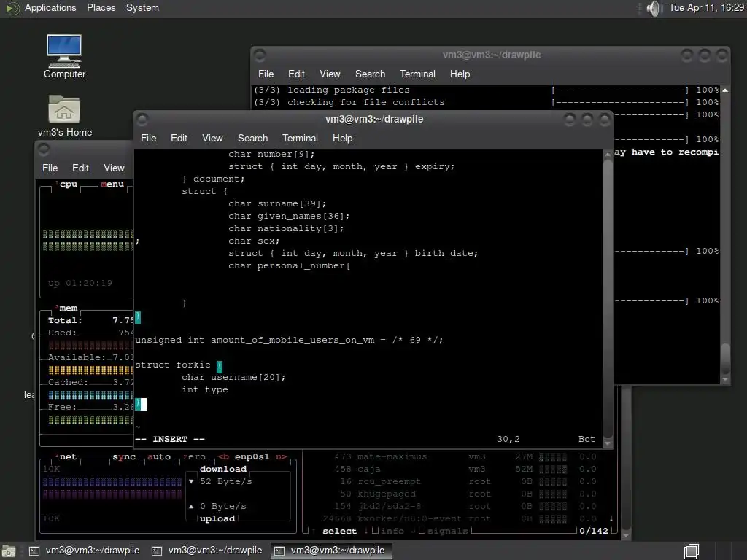Screen dimensions: 747x560
Task: Open File menu in left monitor terminal
Action: tap(50, 168)
